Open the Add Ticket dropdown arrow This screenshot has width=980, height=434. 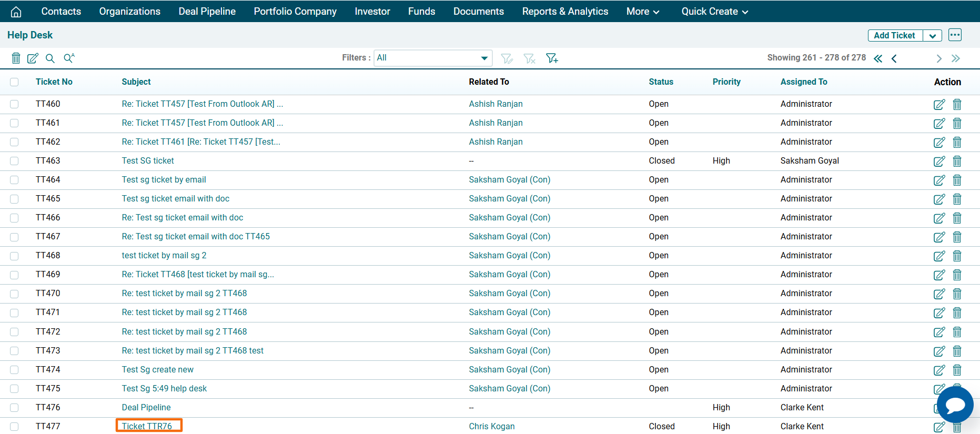tap(932, 36)
